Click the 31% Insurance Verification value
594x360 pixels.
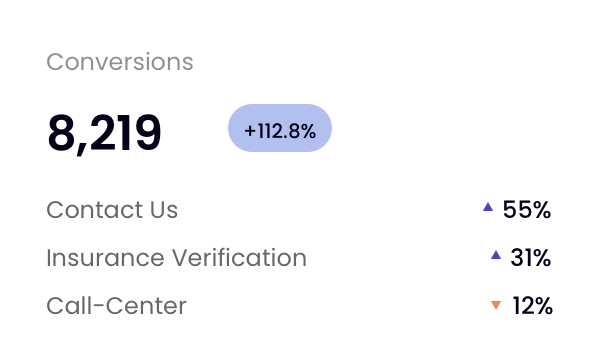pyautogui.click(x=530, y=258)
